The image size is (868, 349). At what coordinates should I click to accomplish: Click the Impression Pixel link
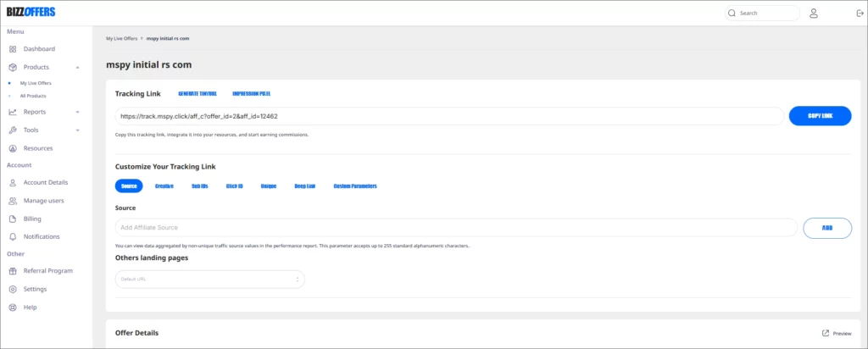coord(251,94)
